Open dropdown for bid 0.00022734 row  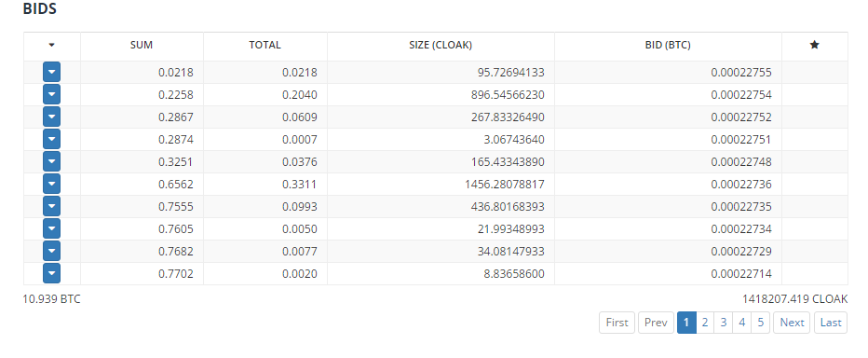point(51,228)
